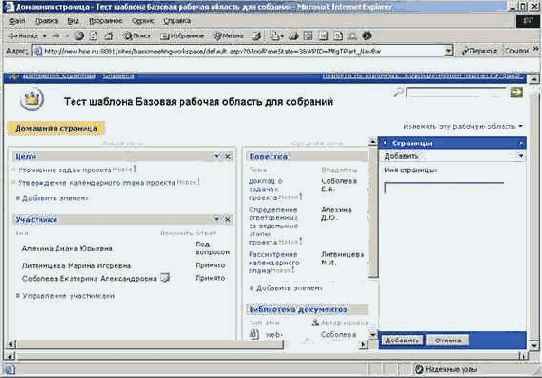The image size is (542, 378).
Task: Open the Участники web part menu arrow
Action: click(216, 219)
